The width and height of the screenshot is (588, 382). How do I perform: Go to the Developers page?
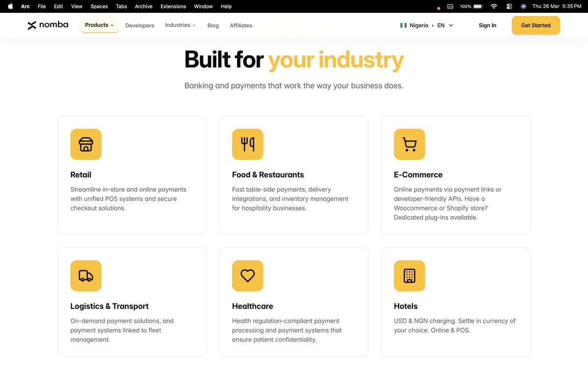(139, 25)
